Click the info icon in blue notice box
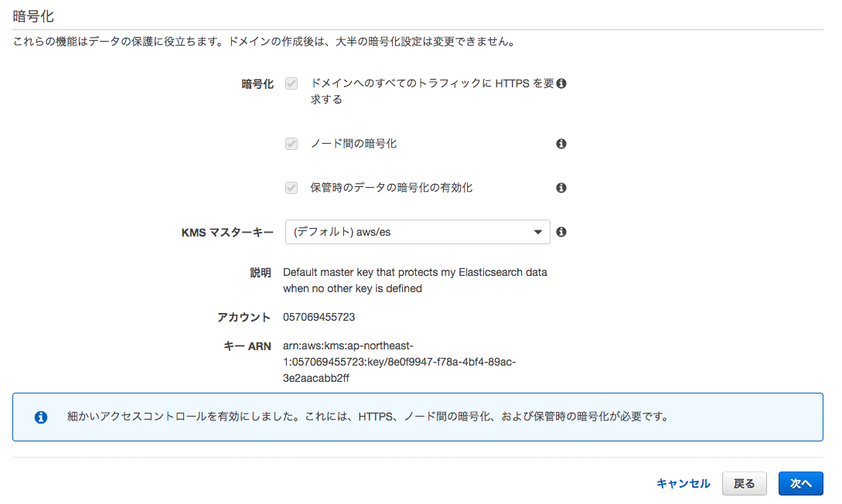Screen dimensions: 842x504 [x=41, y=417]
